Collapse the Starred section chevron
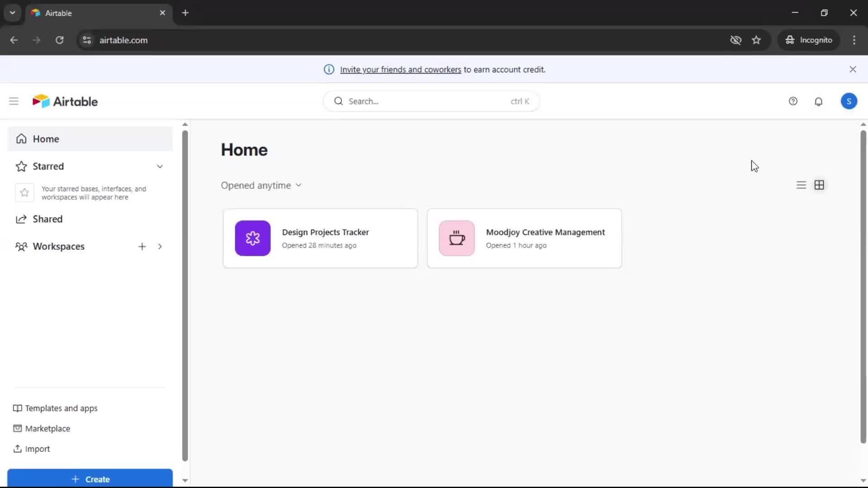868x488 pixels. [160, 166]
